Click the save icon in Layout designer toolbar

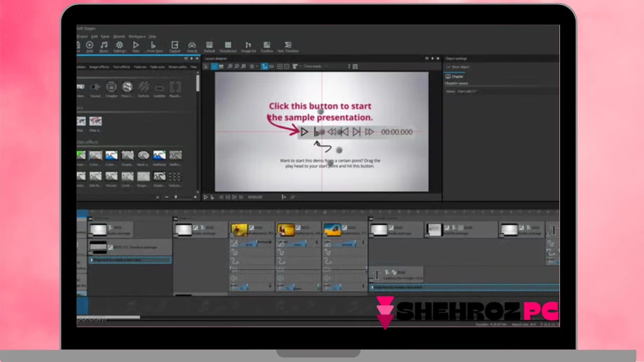[355, 66]
